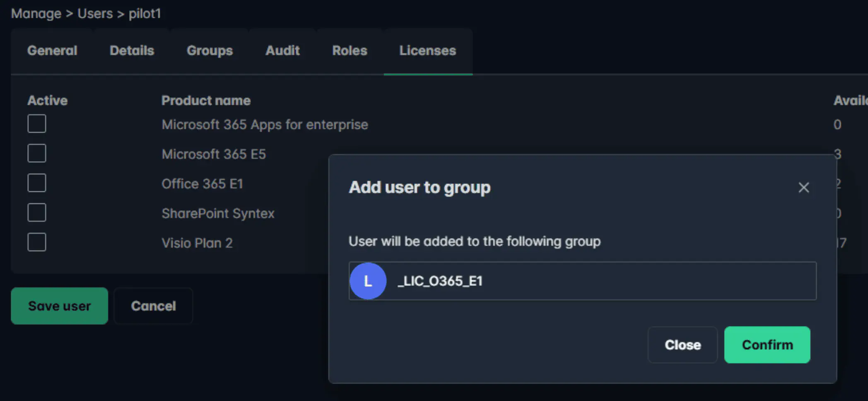868x401 pixels.
Task: Switch to the General tab
Action: (52, 51)
